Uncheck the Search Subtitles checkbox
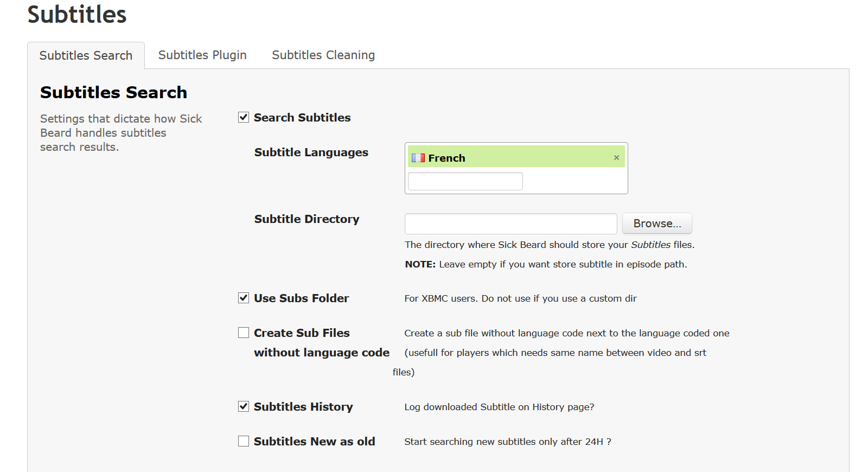 (244, 117)
